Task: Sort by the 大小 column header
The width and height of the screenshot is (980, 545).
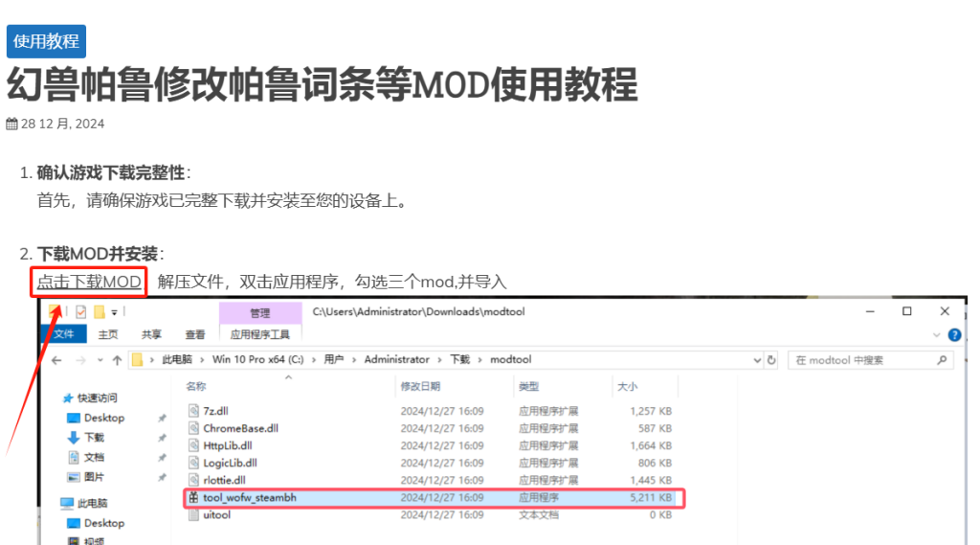Action: 627,387
